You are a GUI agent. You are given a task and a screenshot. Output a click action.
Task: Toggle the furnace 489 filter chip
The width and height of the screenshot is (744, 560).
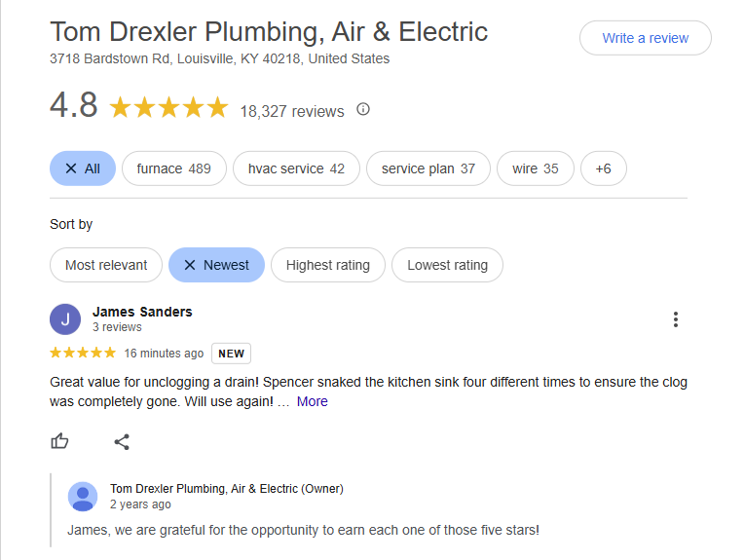174,168
